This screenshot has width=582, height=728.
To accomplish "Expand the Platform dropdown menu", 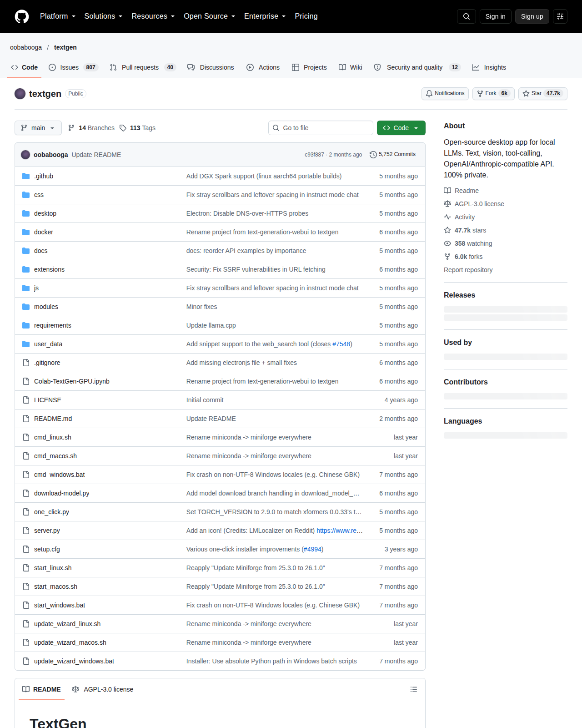I will coord(58,16).
